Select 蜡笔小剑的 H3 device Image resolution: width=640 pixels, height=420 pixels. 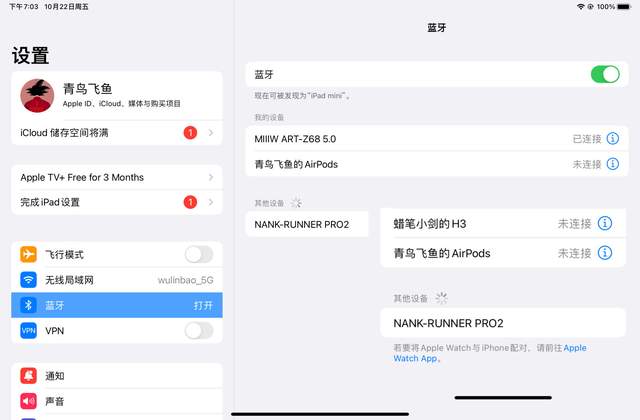pos(503,223)
